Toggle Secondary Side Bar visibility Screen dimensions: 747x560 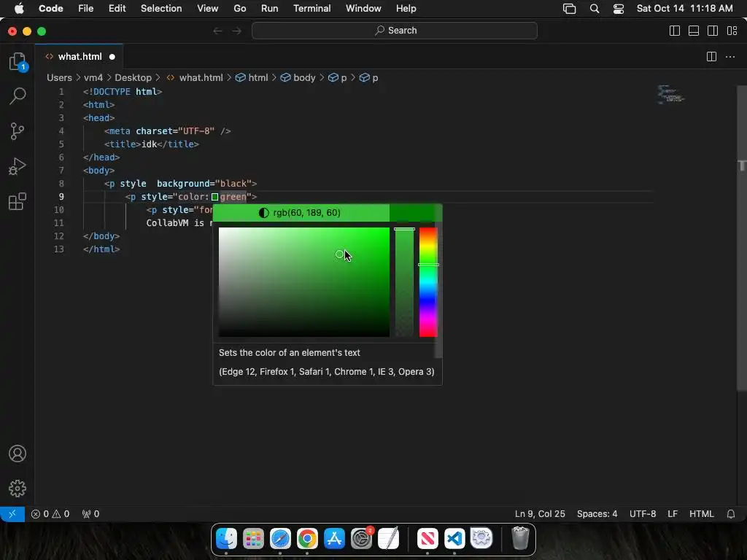coord(713,31)
